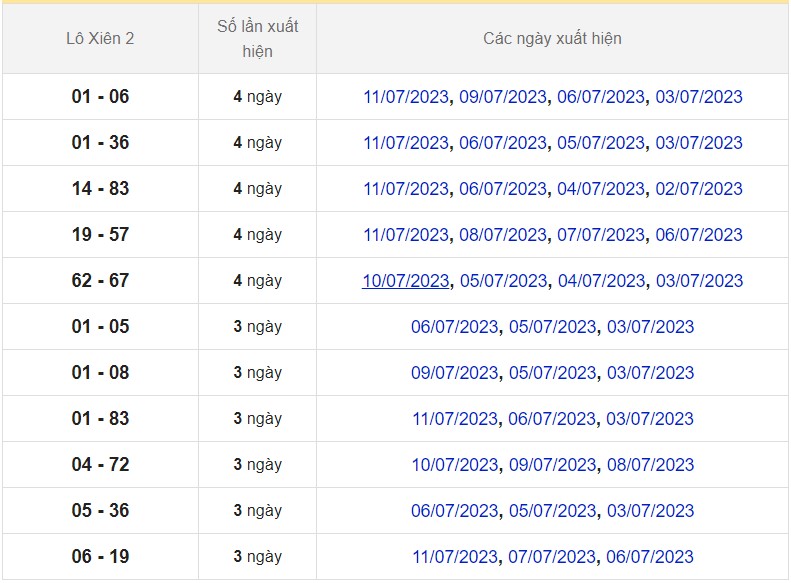Open 05/07/2023 link in 01 - 36 row
Screen dimensions: 791x583
[601, 143]
